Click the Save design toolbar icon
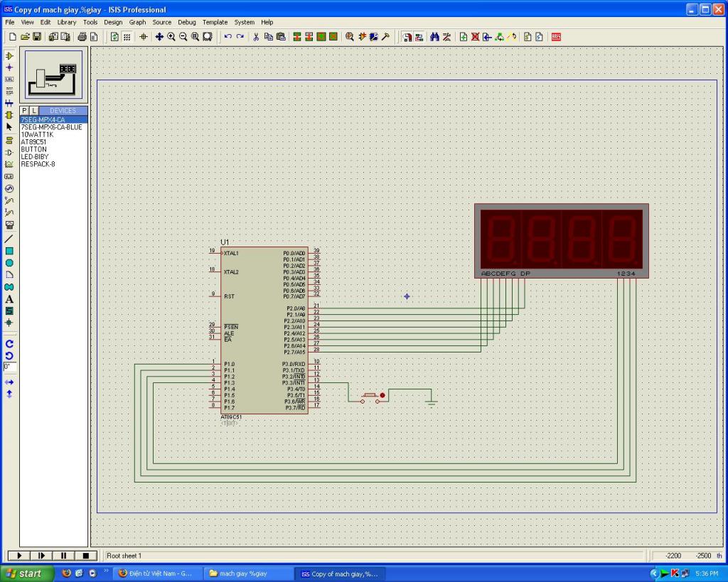This screenshot has width=728, height=582. tap(37, 36)
